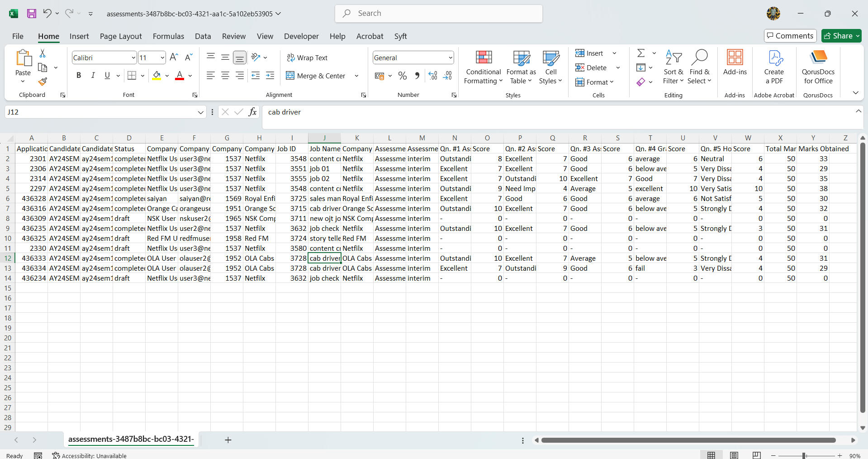Open the font name dropdown

pyautogui.click(x=133, y=58)
